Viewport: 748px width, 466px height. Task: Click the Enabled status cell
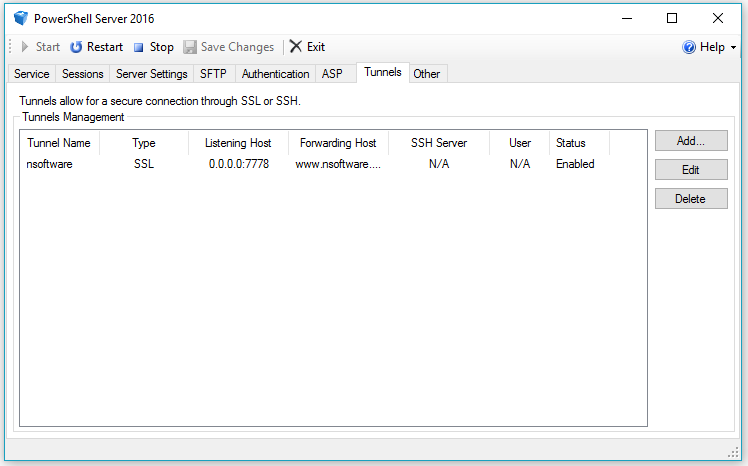coord(575,164)
